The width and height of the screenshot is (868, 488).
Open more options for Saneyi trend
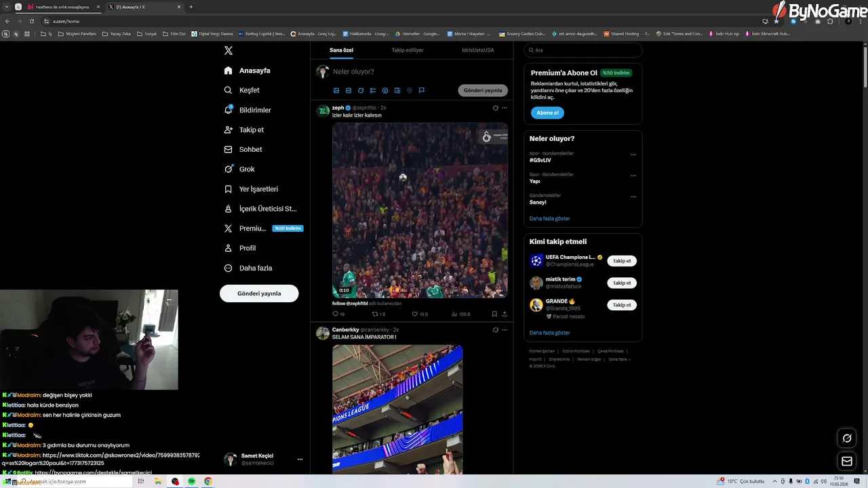(633, 197)
